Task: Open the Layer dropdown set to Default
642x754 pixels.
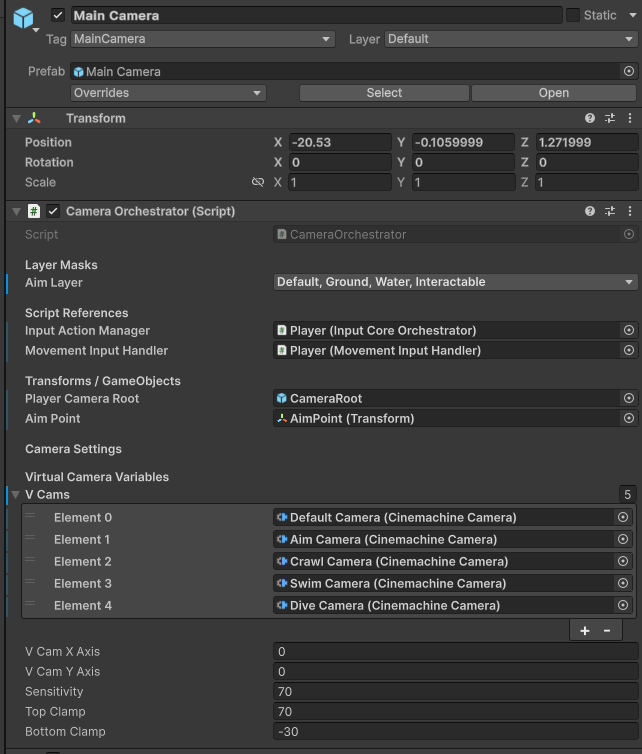Action: click(510, 39)
